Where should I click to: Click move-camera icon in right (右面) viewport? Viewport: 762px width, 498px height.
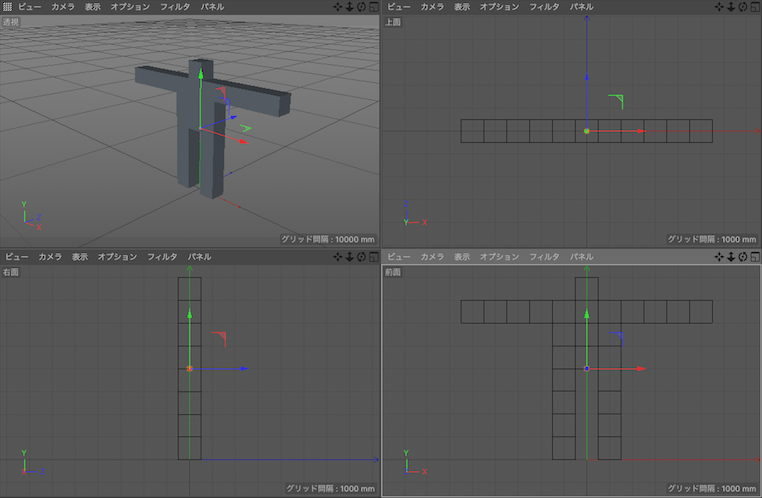[338, 257]
